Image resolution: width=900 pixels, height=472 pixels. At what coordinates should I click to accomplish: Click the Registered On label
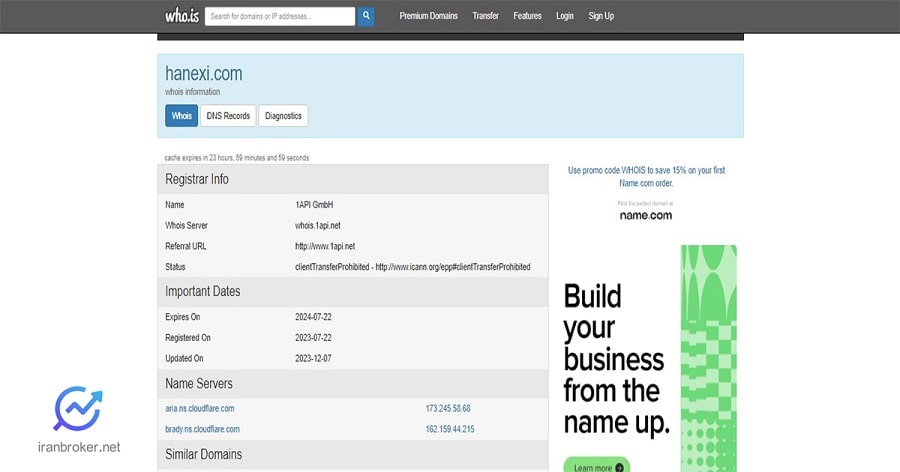click(188, 338)
